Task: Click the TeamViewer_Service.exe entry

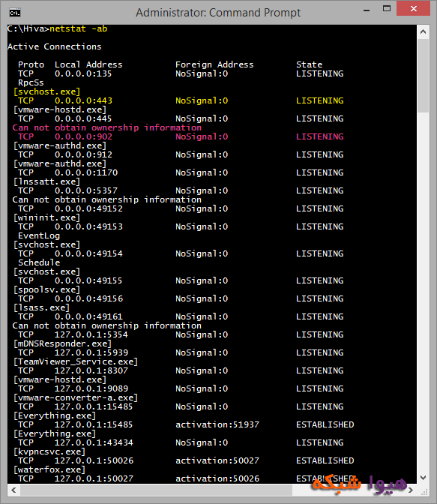Action: click(x=76, y=361)
